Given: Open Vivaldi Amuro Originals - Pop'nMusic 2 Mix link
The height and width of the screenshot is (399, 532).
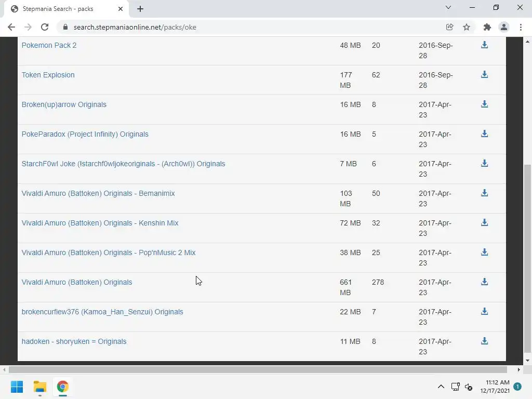Looking at the screenshot, I should [x=109, y=252].
